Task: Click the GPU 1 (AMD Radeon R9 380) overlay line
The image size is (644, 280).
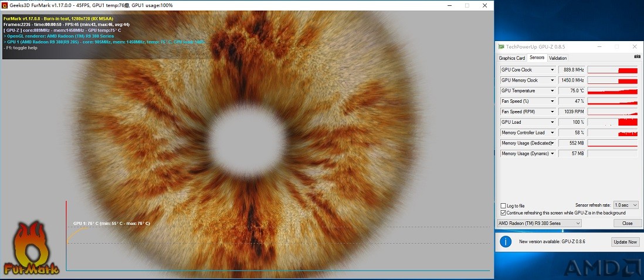Action: click(x=104, y=42)
